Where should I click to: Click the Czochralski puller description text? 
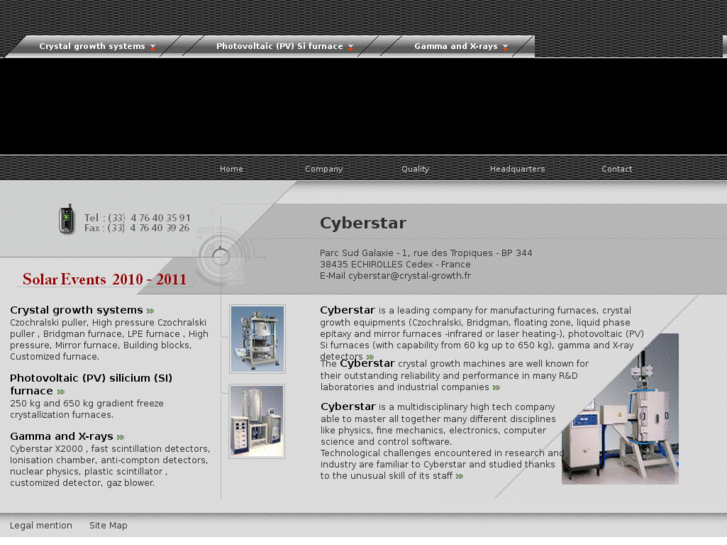pos(109,340)
